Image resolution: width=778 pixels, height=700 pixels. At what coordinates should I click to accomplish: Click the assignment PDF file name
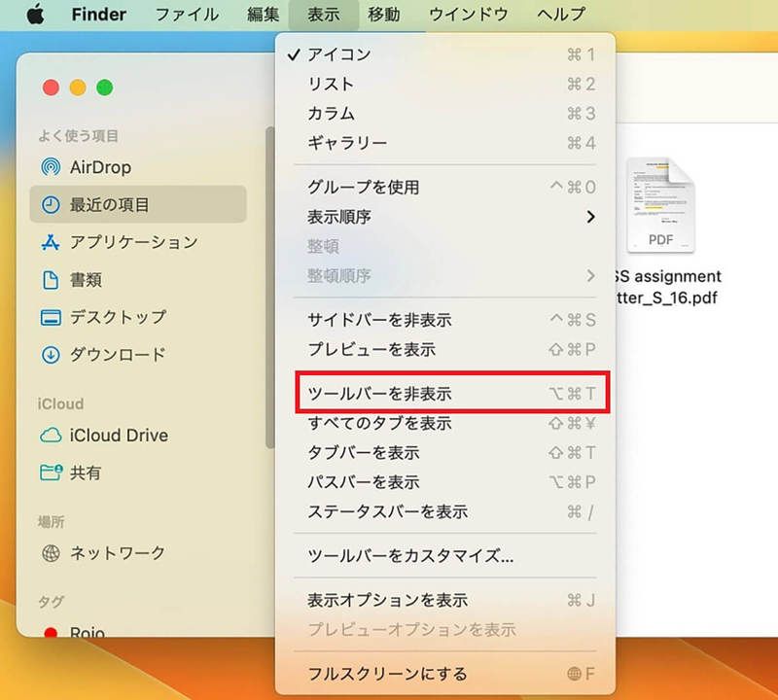667,287
